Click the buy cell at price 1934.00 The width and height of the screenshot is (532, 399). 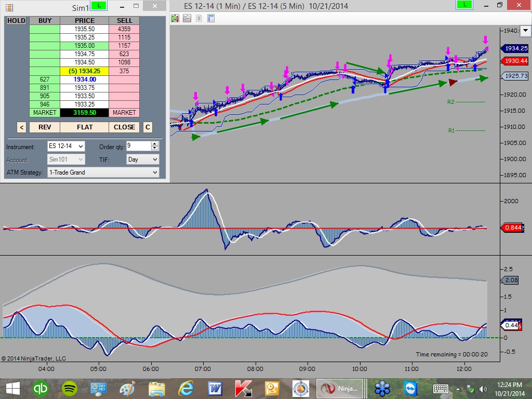tap(45, 79)
